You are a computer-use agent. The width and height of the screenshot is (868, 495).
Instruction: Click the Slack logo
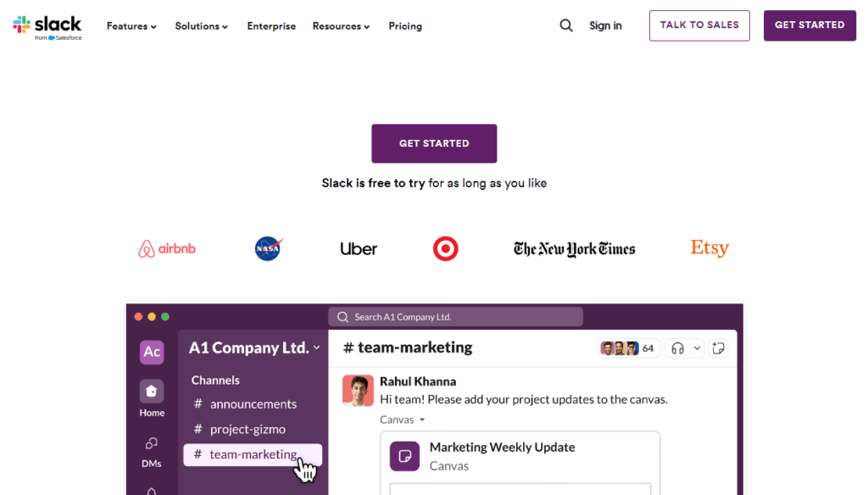pyautogui.click(x=47, y=25)
